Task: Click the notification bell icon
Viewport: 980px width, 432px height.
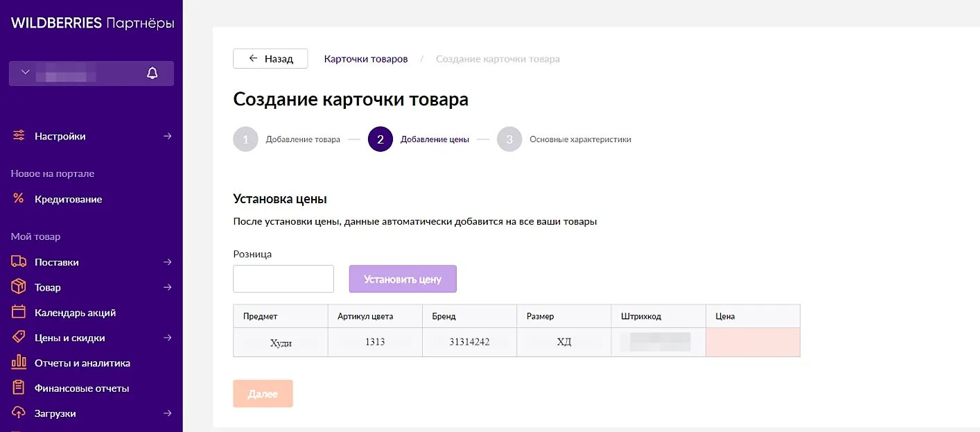Action: [152, 74]
